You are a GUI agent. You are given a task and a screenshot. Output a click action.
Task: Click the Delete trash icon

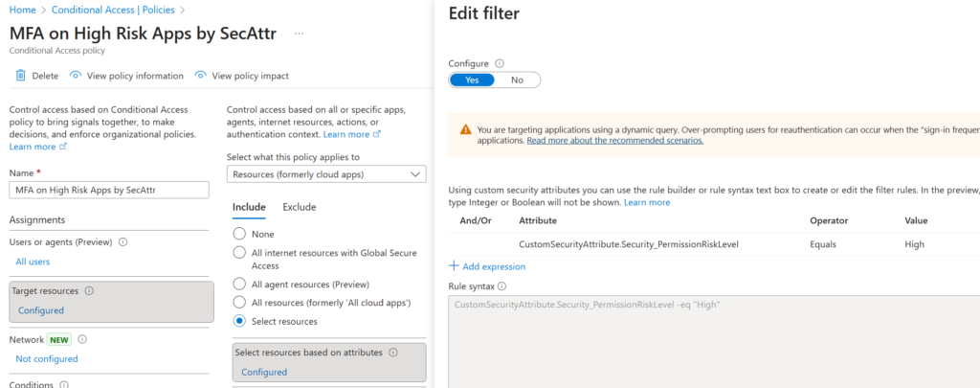click(20, 76)
